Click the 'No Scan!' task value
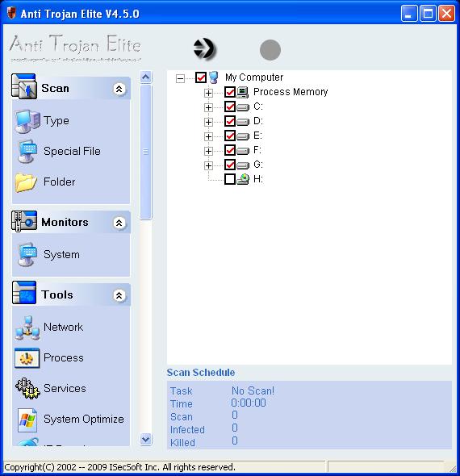460x476 pixels. click(x=253, y=390)
